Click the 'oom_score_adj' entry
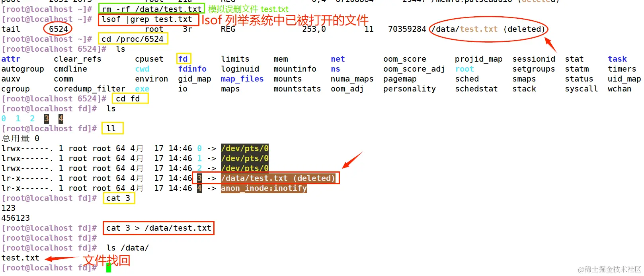Viewport: 644px width, 276px height. tap(414, 69)
